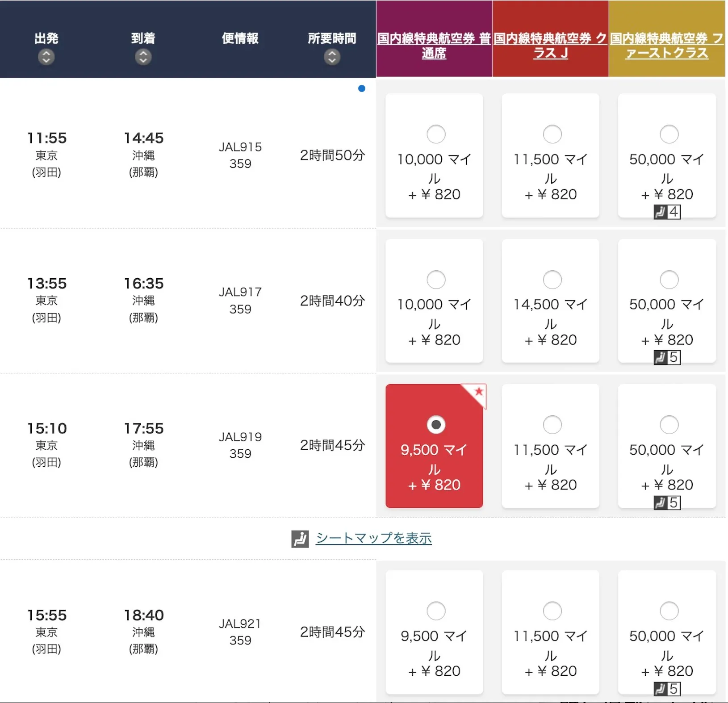Click the 18:40 arrival time
This screenshot has width=728, height=703.
tap(143, 615)
